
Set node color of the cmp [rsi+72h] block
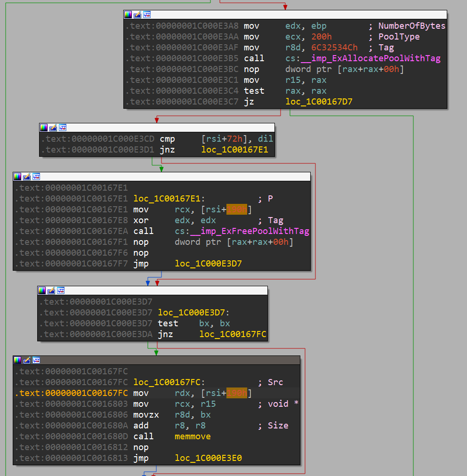click(x=44, y=128)
